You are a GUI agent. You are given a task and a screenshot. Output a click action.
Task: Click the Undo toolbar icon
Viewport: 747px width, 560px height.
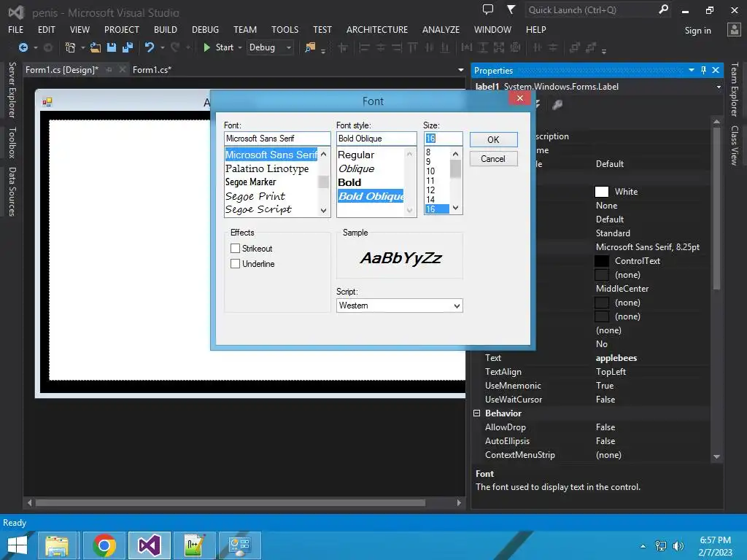tap(150, 47)
